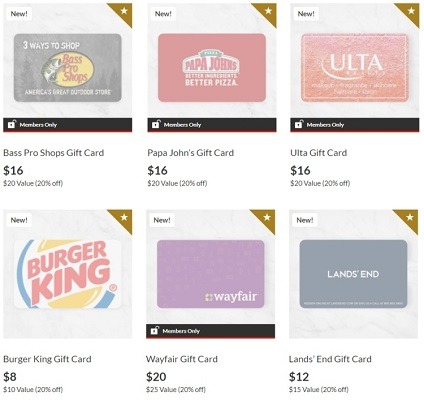Click the lock icon under Papa John's card
Image resolution: width=424 pixels, height=400 pixels.
[x=156, y=124]
